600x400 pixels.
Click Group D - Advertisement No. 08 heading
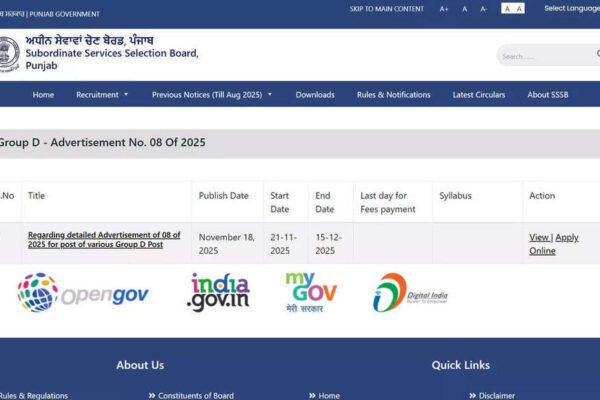coord(102,142)
